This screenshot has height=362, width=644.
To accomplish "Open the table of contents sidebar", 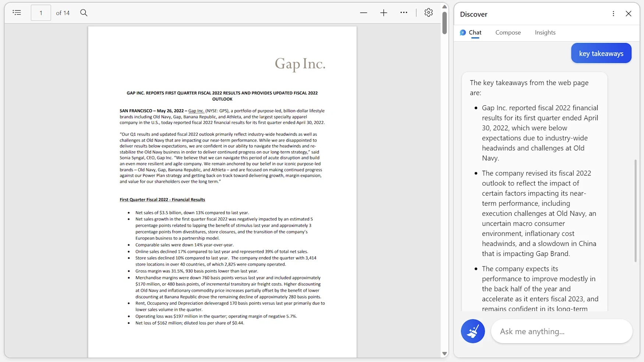I will point(17,13).
